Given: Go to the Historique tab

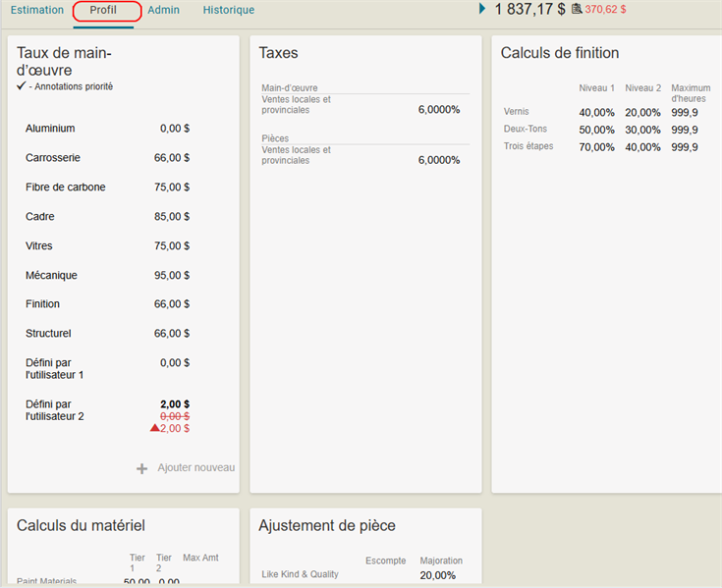Looking at the screenshot, I should coord(228,10).
